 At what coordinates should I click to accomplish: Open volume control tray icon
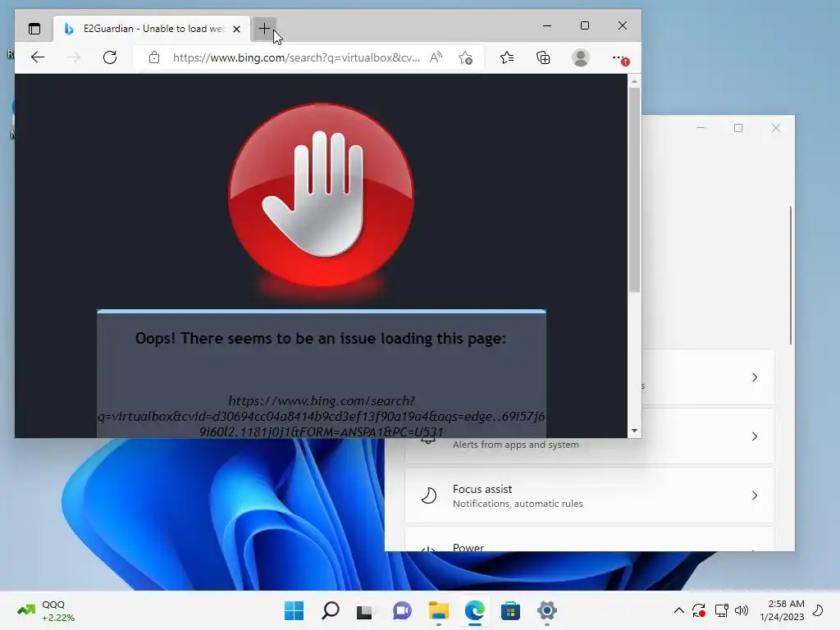coord(742,610)
